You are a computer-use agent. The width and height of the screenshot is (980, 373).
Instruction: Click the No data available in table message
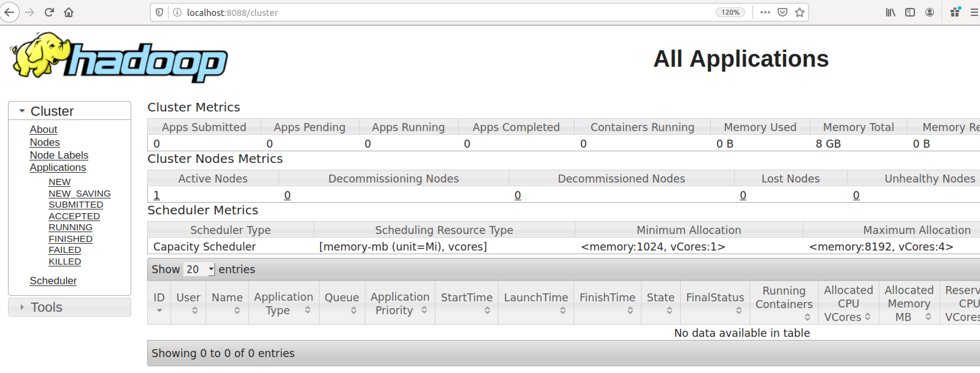pyautogui.click(x=742, y=333)
